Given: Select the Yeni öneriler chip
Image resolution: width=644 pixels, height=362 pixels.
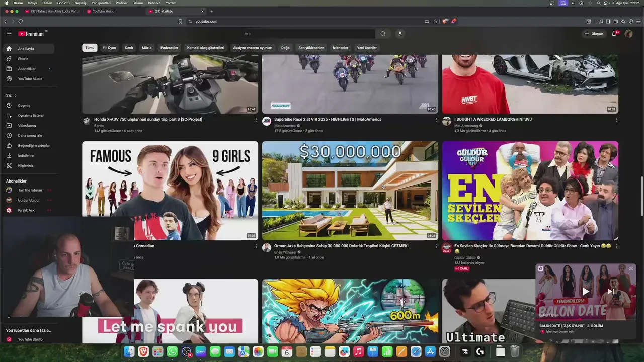Looking at the screenshot, I should pos(367,48).
